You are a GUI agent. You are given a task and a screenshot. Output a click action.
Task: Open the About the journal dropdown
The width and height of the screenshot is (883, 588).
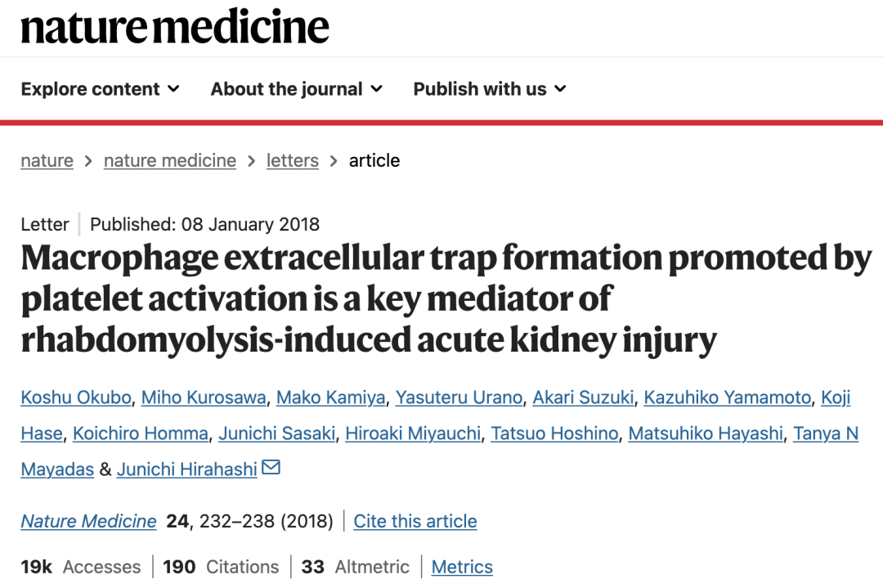(x=296, y=89)
